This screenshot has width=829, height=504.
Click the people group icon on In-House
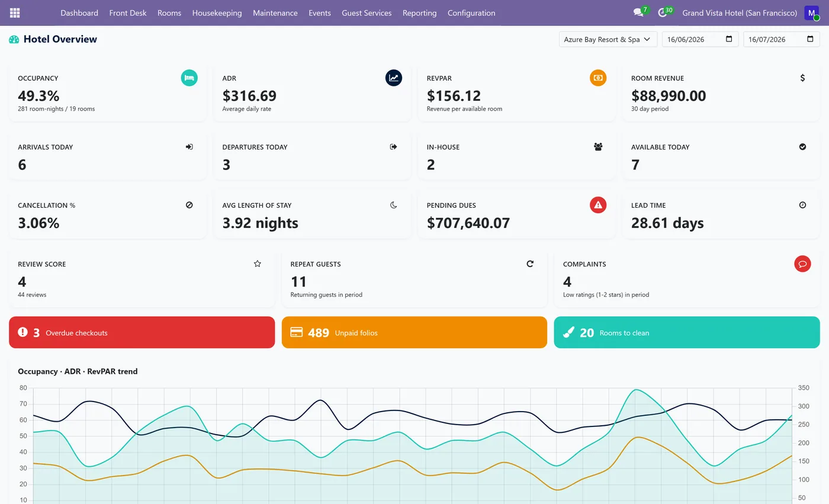[598, 147]
